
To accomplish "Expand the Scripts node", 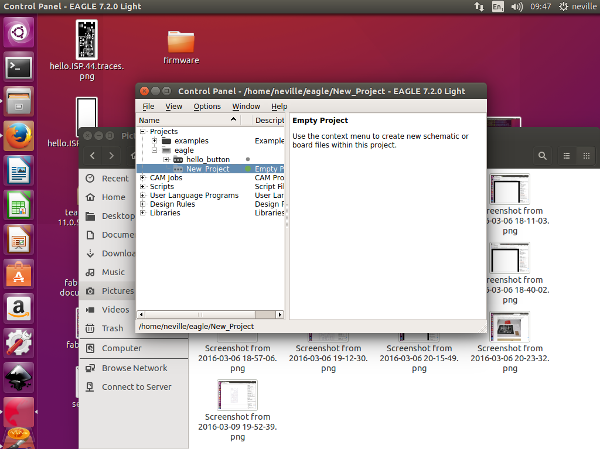I will tap(143, 186).
